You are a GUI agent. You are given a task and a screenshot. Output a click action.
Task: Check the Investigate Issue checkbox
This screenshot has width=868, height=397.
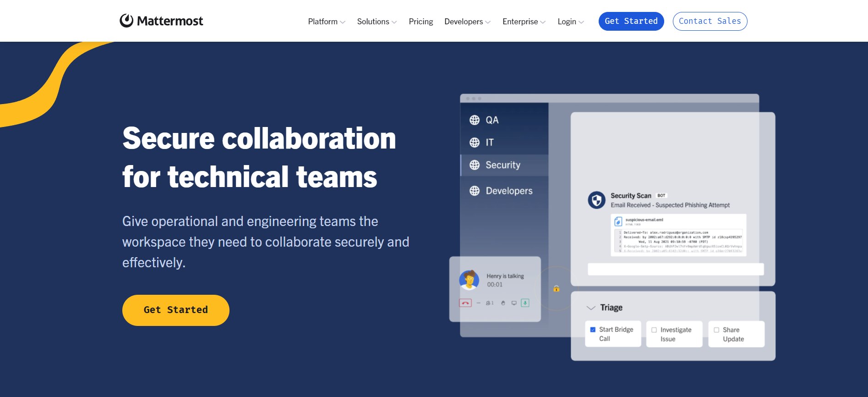654,330
